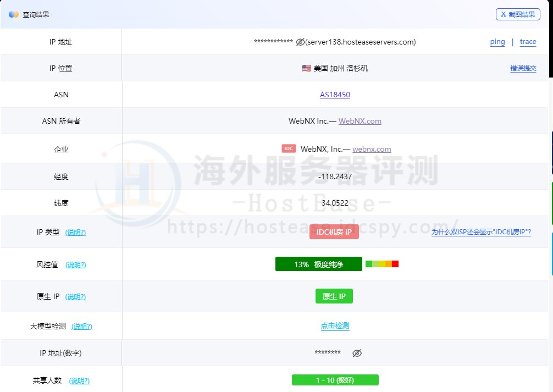Open 说明 help beside 共享人数

[x=79, y=381]
